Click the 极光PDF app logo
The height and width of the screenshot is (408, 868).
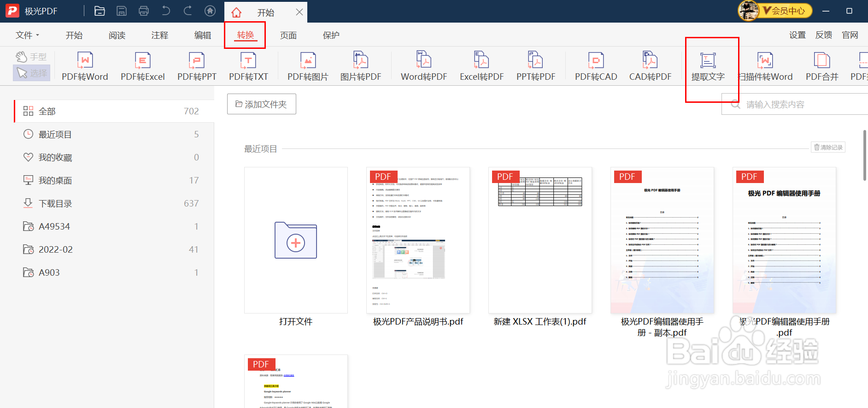(x=12, y=11)
